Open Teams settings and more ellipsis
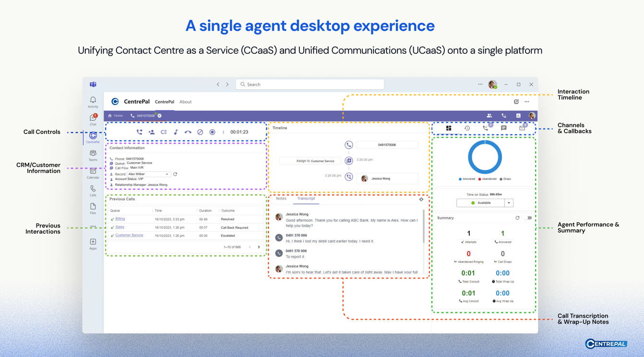 (x=480, y=84)
